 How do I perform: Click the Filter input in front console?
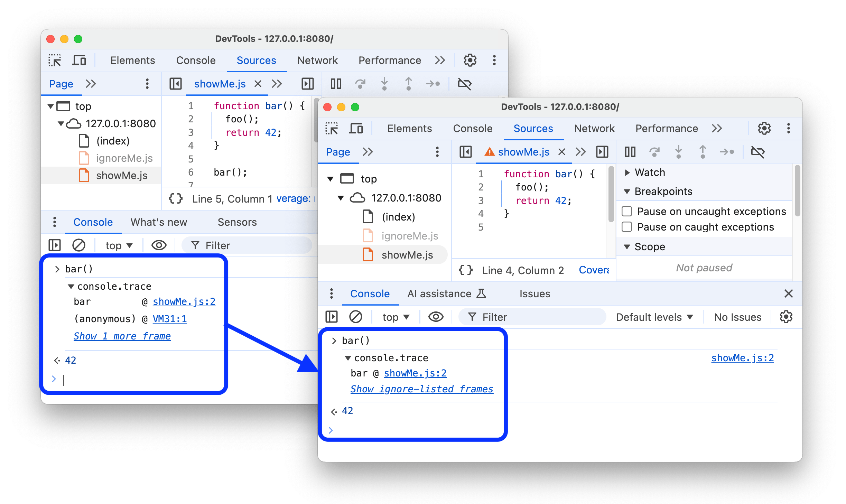coord(532,317)
